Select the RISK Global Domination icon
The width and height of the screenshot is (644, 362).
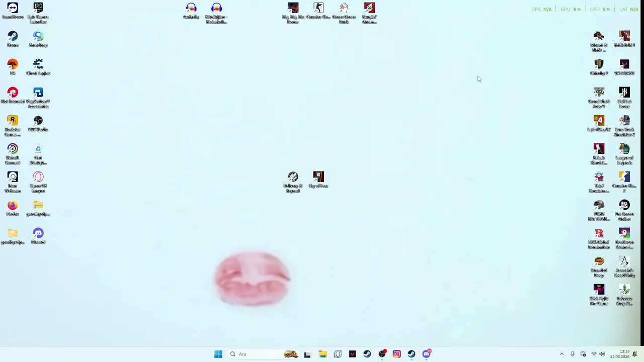click(x=599, y=238)
